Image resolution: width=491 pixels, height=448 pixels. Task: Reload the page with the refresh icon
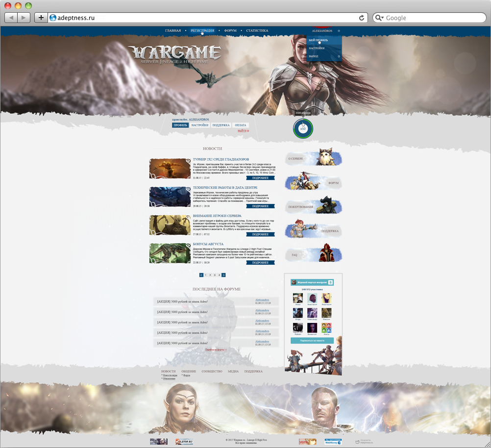point(361,18)
